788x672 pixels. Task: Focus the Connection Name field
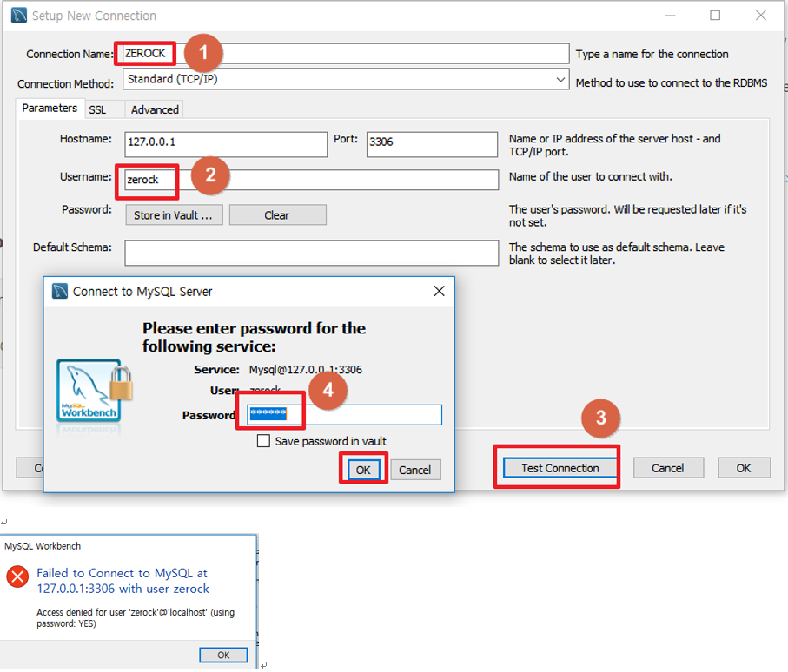tap(346, 53)
